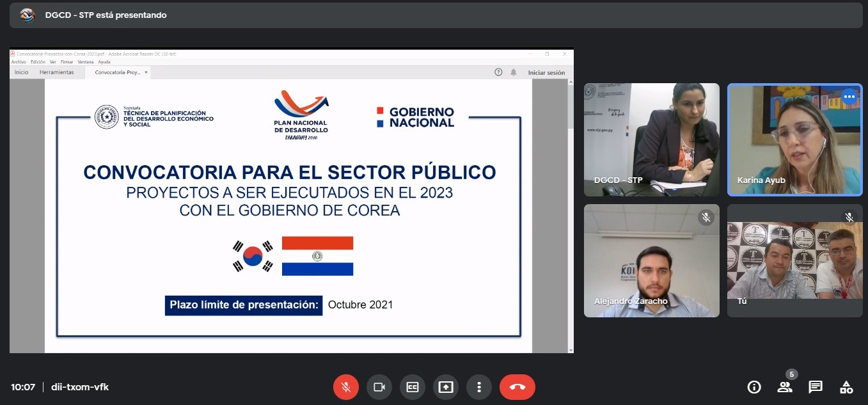Click the muted mic indicator on the Tú tile
Image resolution: width=868 pixels, height=405 pixels.
(849, 218)
